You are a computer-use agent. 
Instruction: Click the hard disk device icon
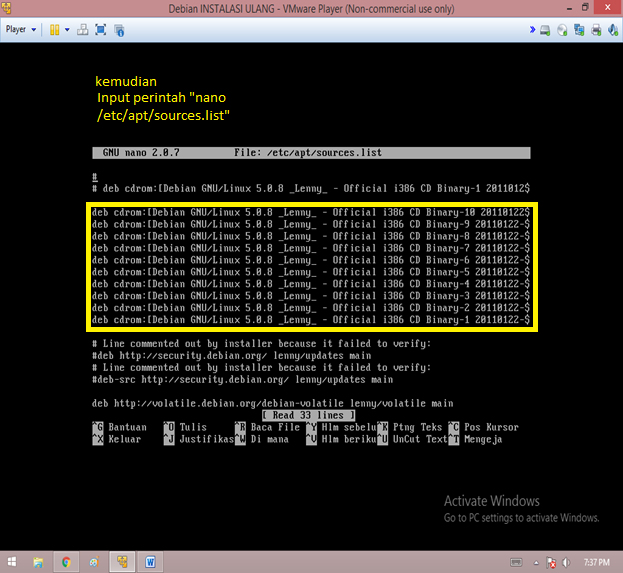coord(545,30)
